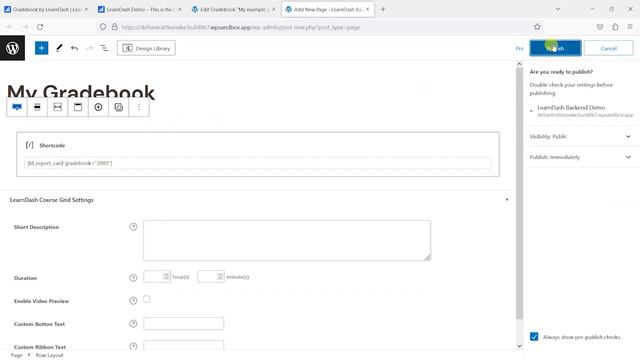
Task: Click the editor scrollbar down arrow
Action: tap(519, 346)
